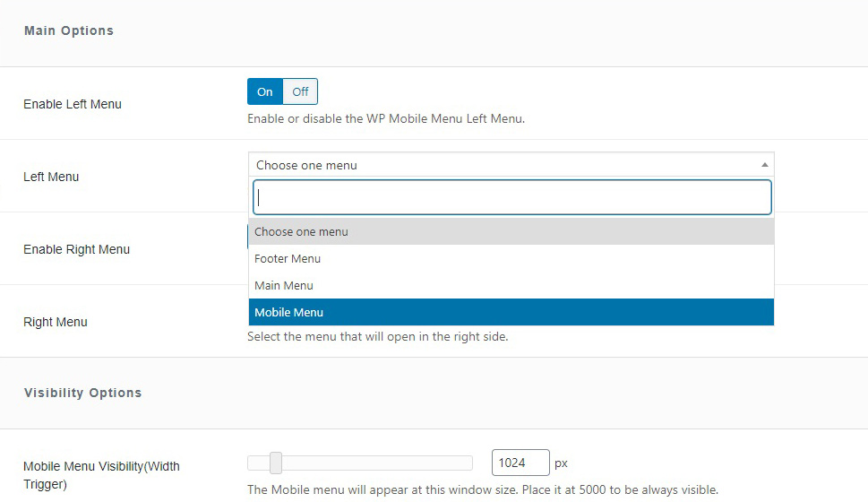
Task: Click the Left Menu 'Choose one menu' select box
Action: pos(511,165)
